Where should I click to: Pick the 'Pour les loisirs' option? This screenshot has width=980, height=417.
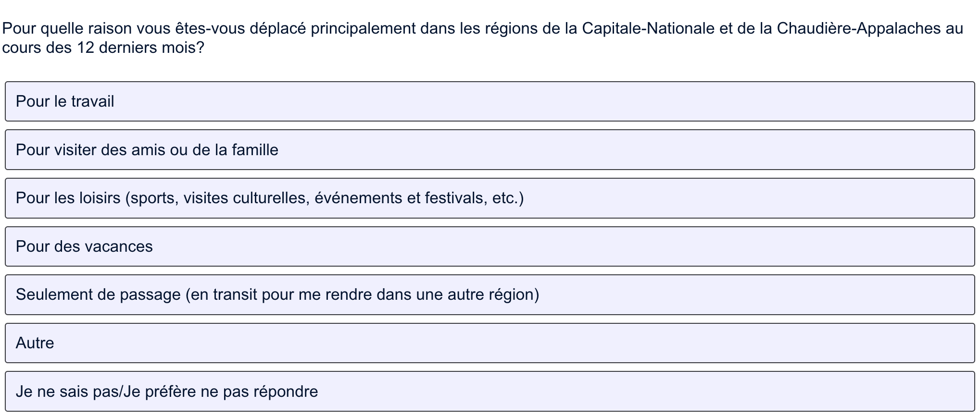click(490, 198)
